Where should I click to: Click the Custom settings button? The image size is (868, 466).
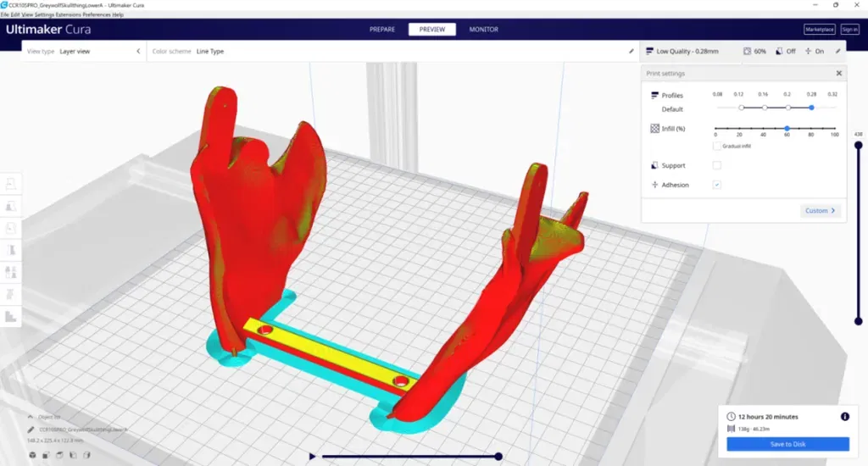(820, 210)
